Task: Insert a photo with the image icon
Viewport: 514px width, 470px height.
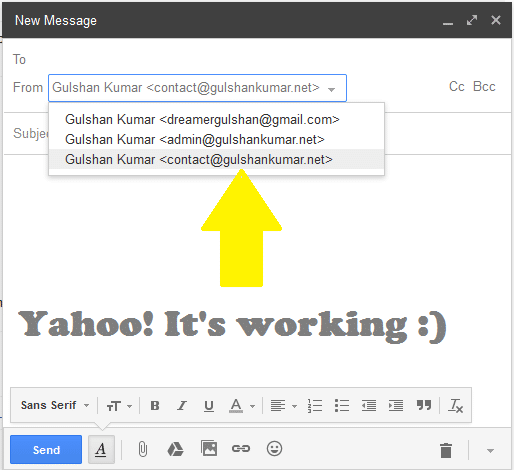Action: 209,448
